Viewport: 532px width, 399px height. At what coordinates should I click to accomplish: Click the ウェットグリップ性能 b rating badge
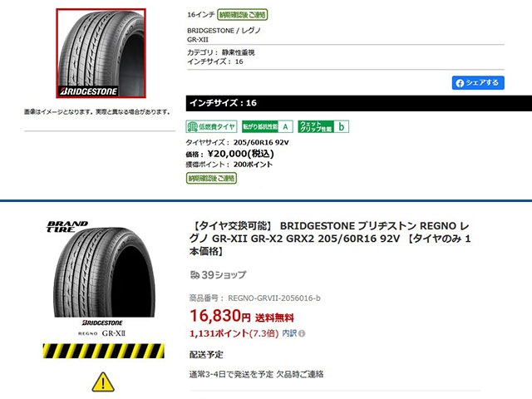tap(323, 126)
